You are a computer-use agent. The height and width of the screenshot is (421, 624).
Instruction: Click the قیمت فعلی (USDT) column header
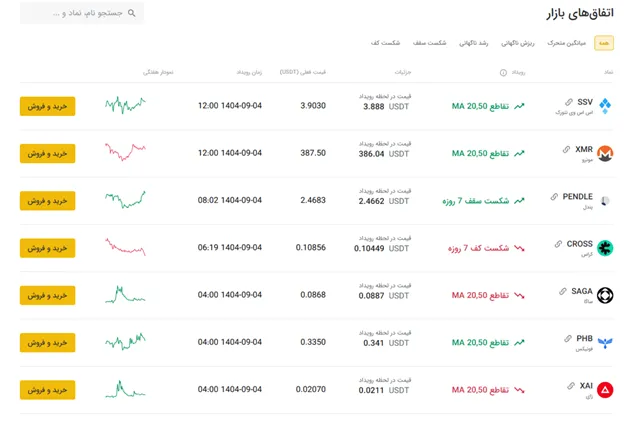[x=302, y=72]
